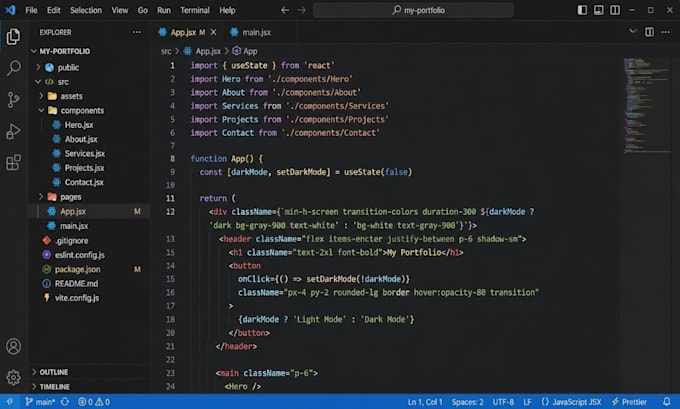Screen dimensions: 680x409
Task: Open the Extensions view
Action: (x=13, y=163)
